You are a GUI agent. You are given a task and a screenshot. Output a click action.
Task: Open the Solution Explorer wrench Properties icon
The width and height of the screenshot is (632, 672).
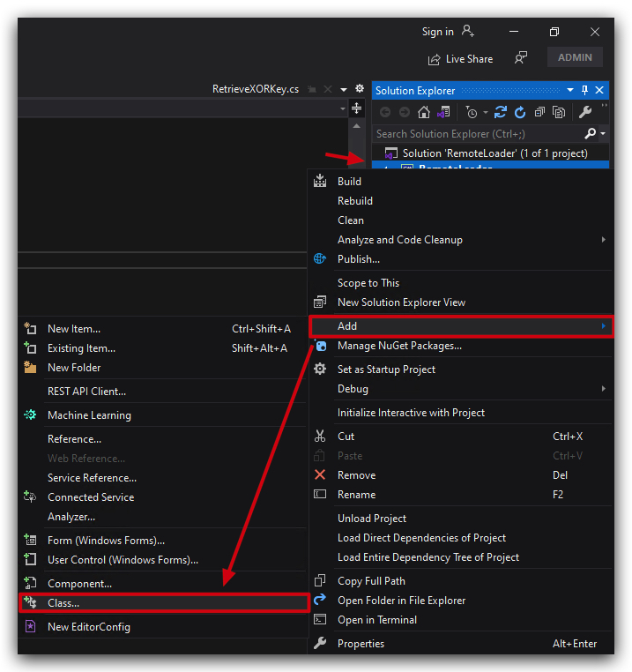click(585, 112)
